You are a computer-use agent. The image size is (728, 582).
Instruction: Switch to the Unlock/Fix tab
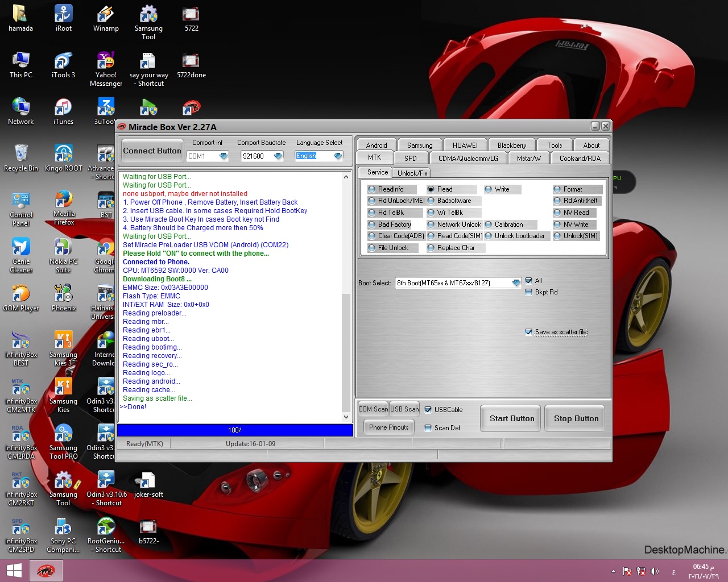pos(412,173)
